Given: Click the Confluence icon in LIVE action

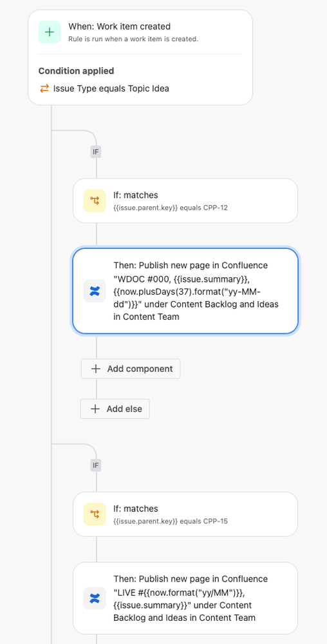Looking at the screenshot, I should 95,598.
